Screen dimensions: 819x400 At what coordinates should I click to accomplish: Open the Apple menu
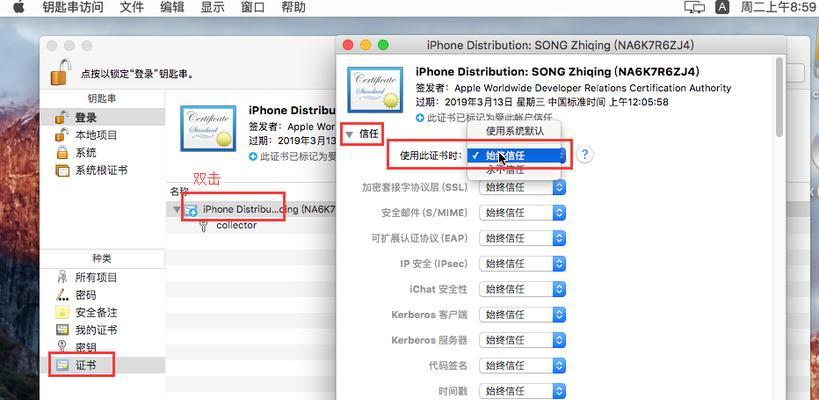19,7
